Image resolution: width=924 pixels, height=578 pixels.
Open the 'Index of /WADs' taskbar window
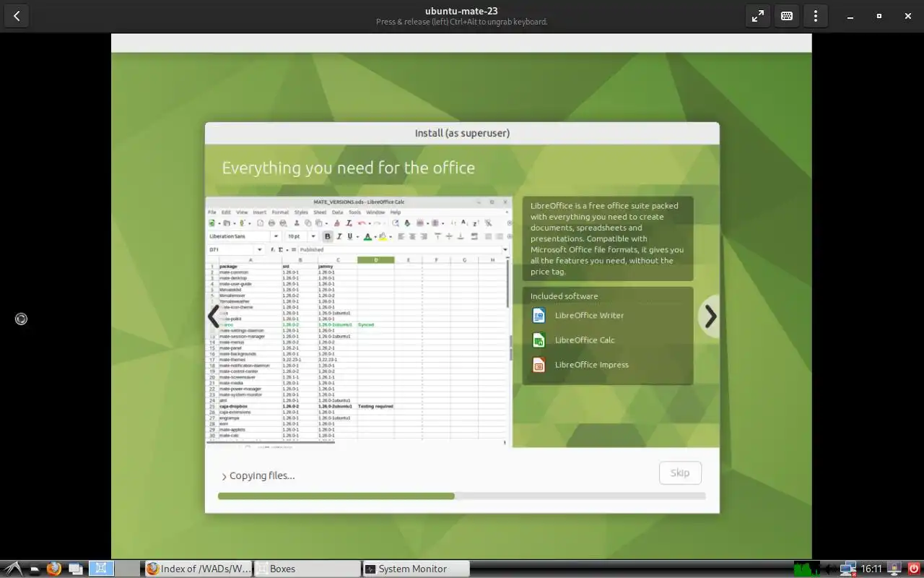point(199,569)
